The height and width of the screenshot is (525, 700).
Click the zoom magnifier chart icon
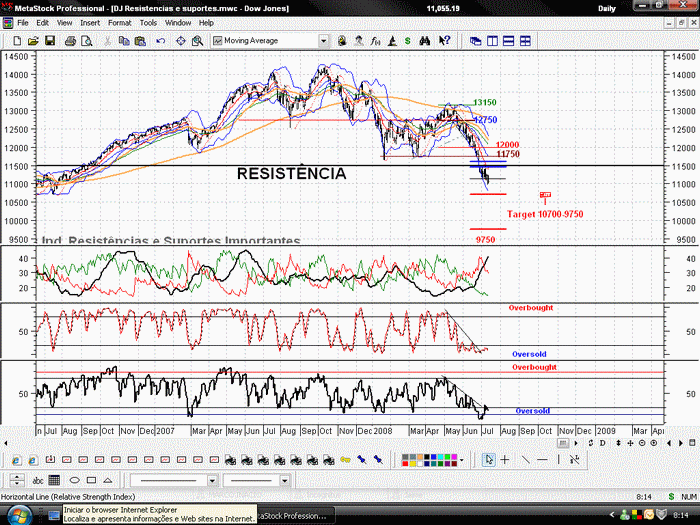click(x=197, y=41)
